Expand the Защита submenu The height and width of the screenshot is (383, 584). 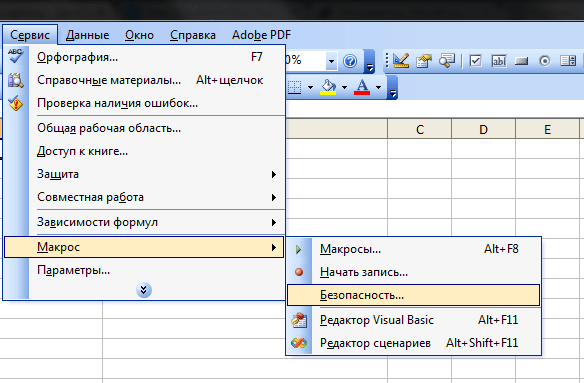pyautogui.click(x=144, y=174)
